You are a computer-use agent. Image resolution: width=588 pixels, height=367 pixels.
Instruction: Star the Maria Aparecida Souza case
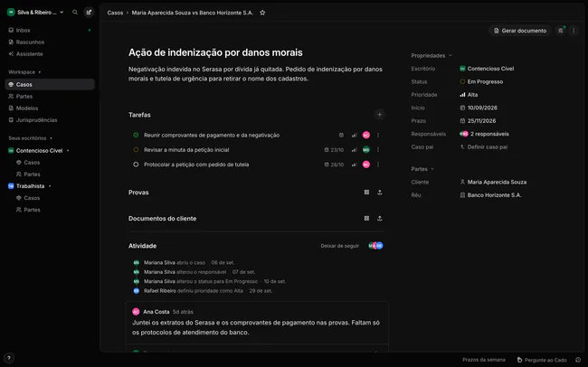point(262,13)
